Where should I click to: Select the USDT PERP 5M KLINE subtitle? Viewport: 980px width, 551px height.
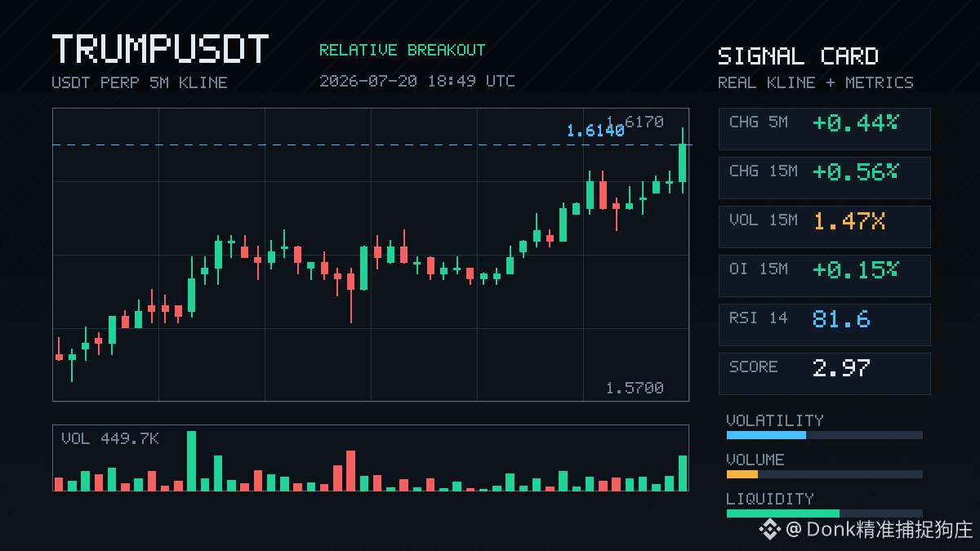[x=140, y=82]
